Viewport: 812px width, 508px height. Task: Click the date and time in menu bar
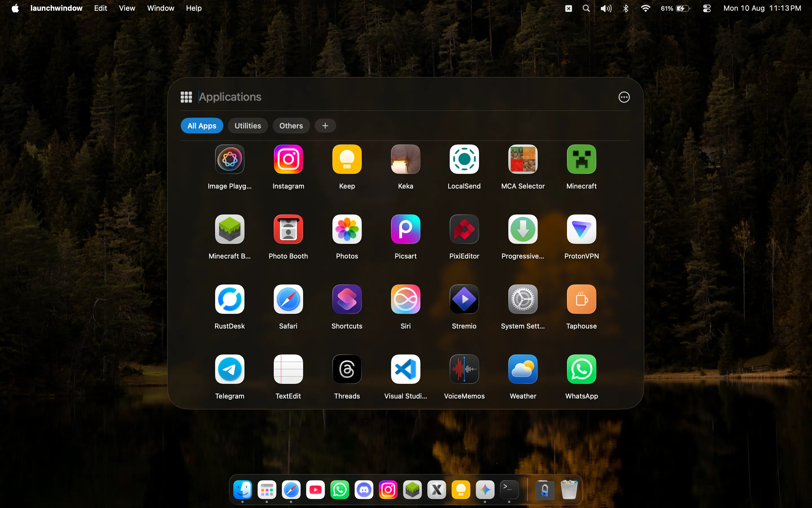pyautogui.click(x=762, y=8)
